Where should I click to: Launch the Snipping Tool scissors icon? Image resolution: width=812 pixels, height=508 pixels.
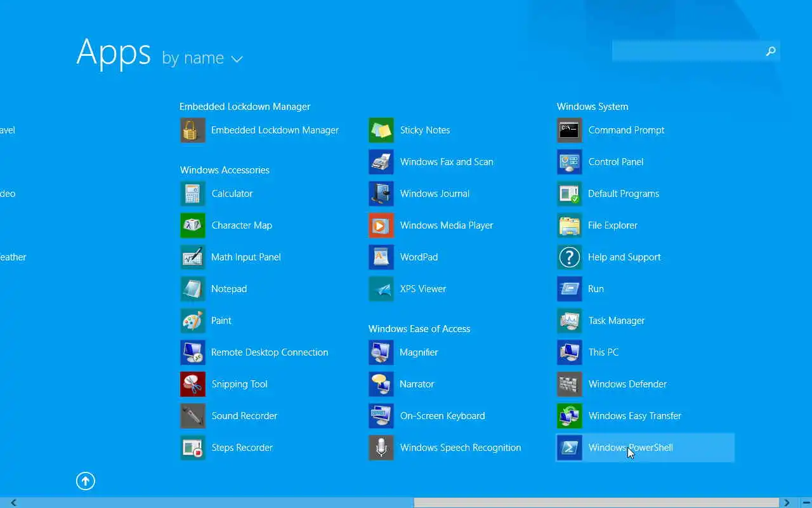click(192, 384)
